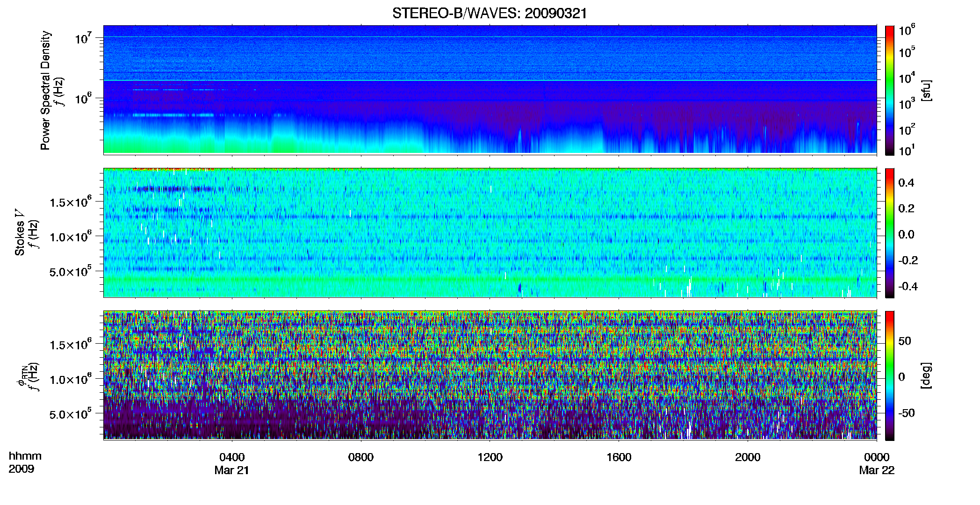Select the Power Spectral Density axis label
980x505 pixels.
tap(45, 90)
